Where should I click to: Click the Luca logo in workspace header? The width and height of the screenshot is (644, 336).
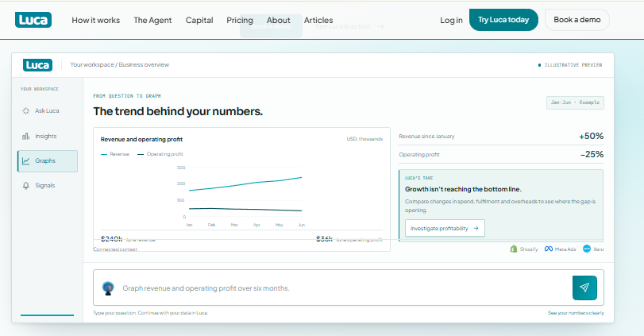tap(37, 65)
